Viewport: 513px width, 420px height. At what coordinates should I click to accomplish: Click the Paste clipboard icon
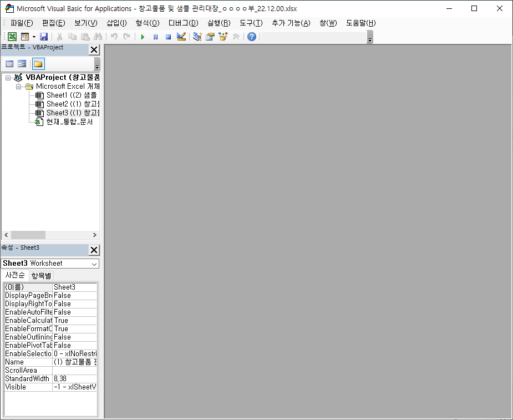point(85,37)
